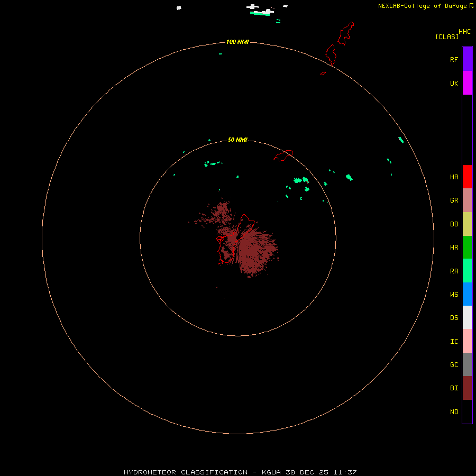Click the 100 NMI range ring label

pyautogui.click(x=237, y=42)
